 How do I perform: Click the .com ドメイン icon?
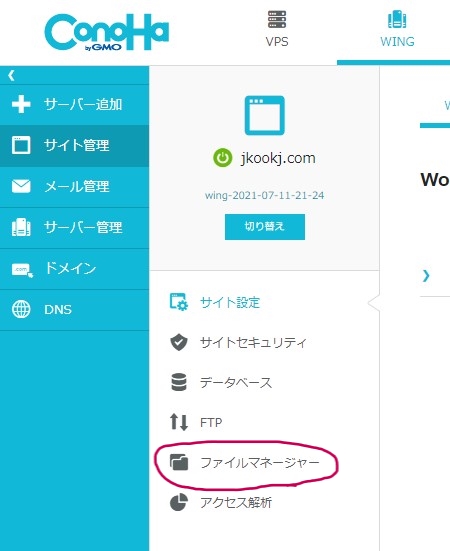[22, 270]
